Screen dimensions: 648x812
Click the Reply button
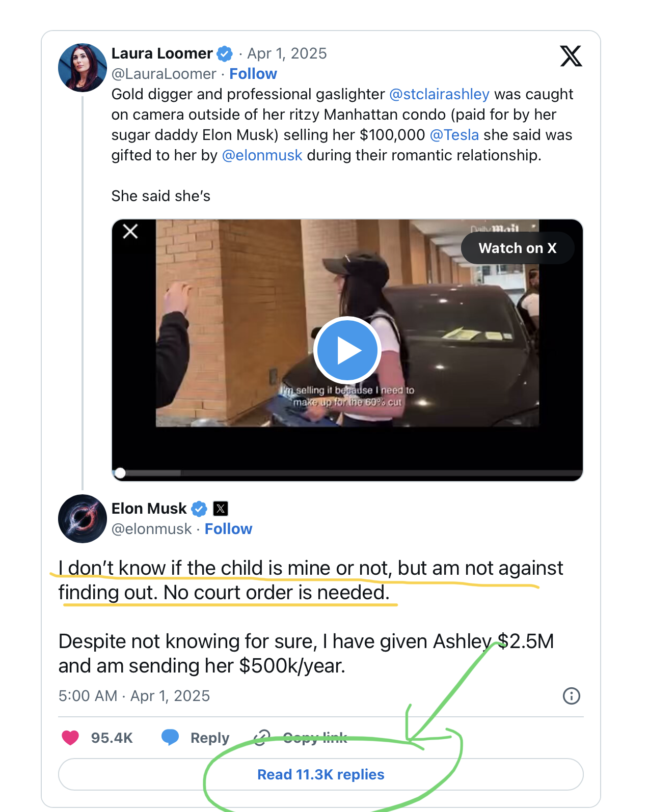tap(196, 737)
